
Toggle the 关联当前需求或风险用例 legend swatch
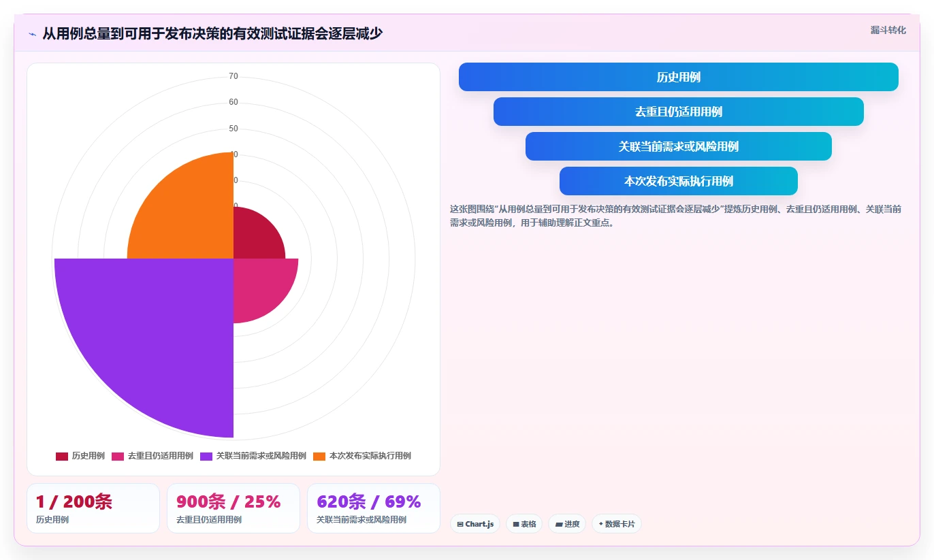pos(206,456)
